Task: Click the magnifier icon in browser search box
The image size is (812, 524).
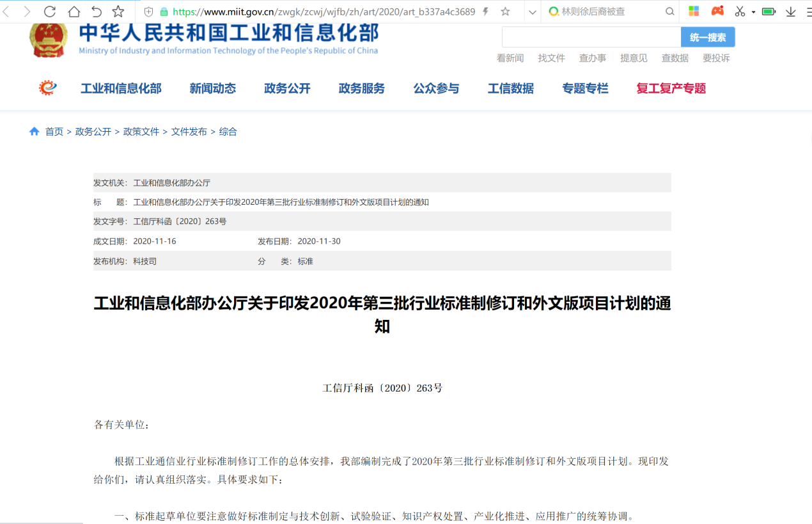Action: click(669, 12)
